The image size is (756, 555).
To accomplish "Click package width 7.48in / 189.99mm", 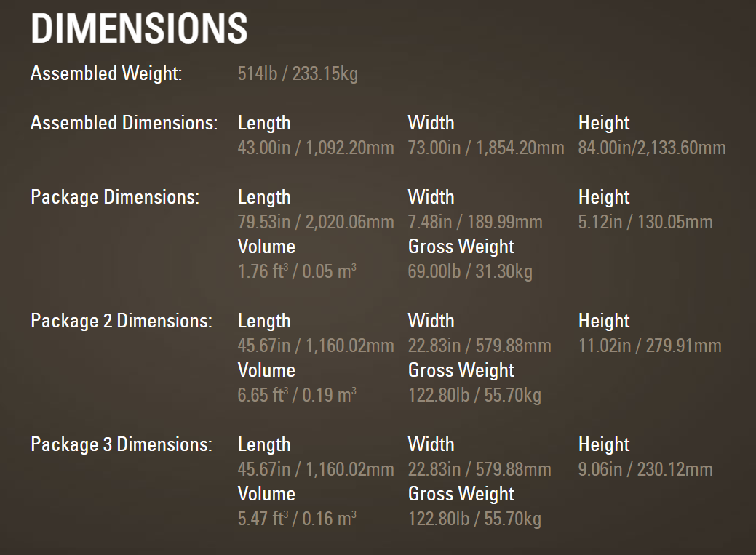I will tap(475, 222).
